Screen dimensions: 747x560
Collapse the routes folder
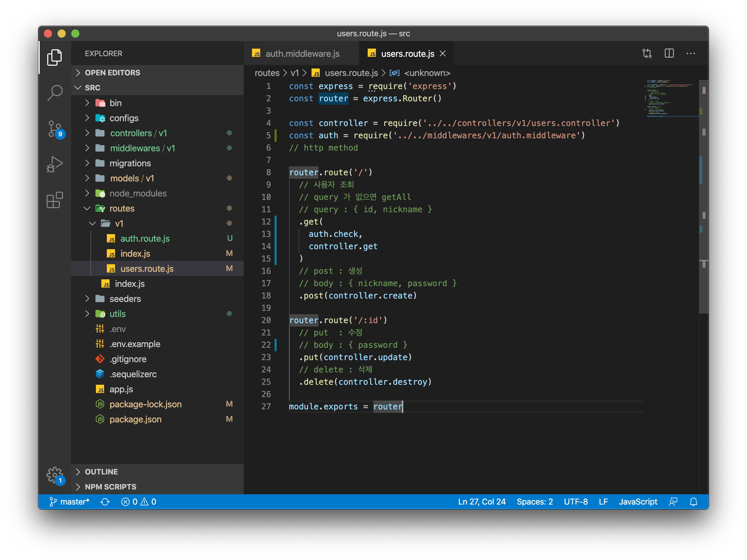122,208
